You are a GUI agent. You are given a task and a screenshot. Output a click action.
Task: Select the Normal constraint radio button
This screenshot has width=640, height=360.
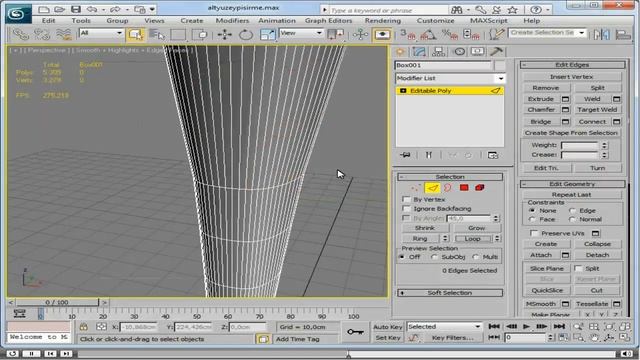point(573,220)
